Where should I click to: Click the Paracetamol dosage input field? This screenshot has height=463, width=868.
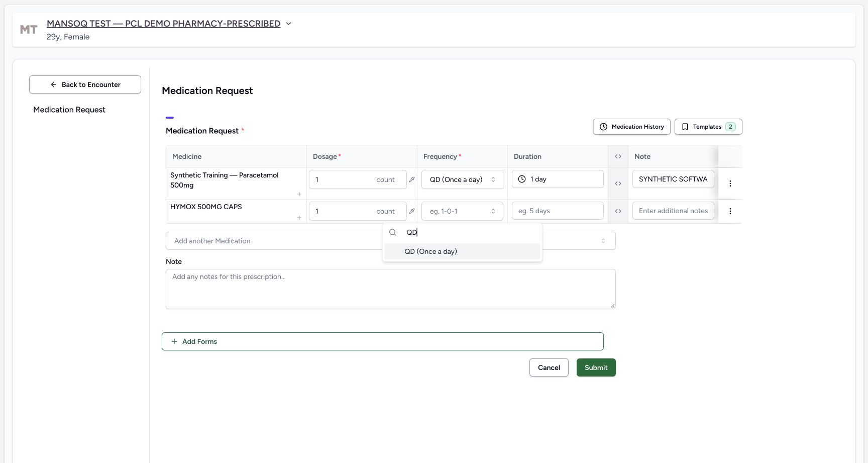coord(358,179)
